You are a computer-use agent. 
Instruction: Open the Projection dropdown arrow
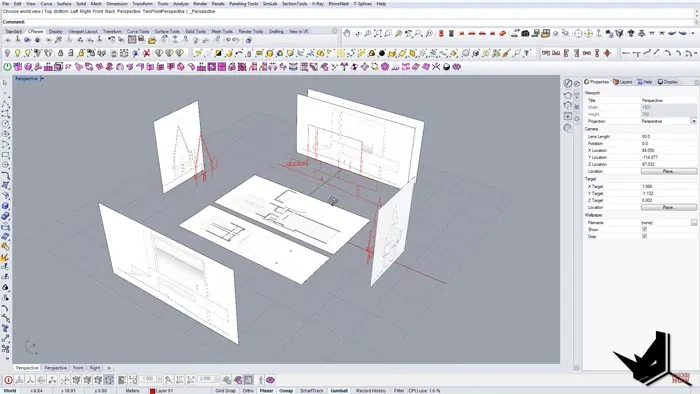(693, 121)
